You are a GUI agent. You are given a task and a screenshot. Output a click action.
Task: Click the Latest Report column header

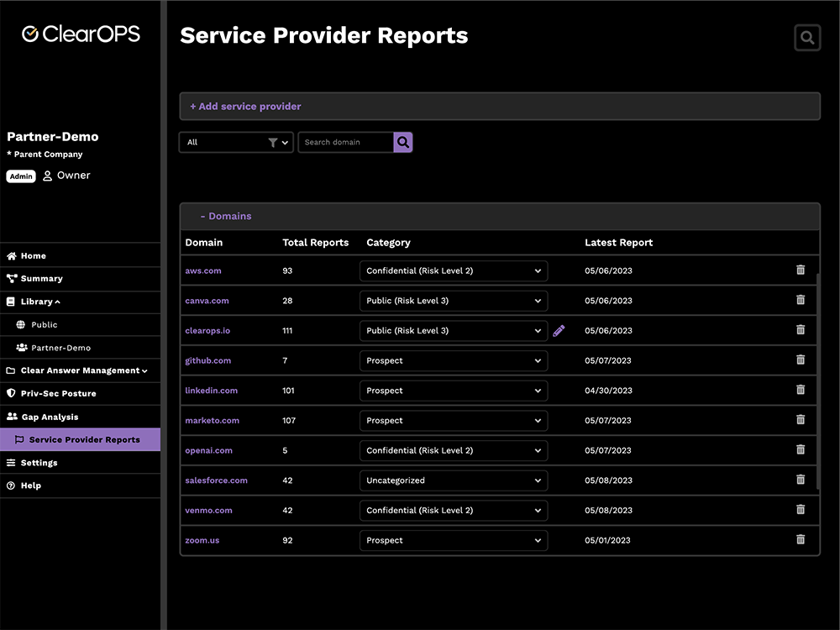(619, 243)
